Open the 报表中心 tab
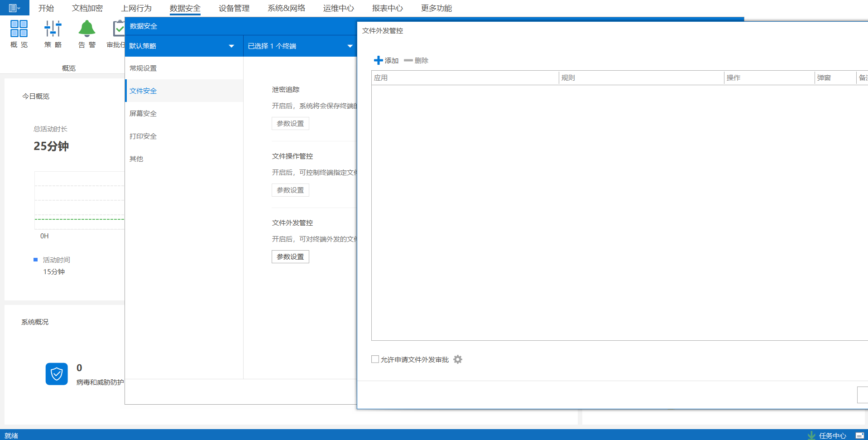Viewport: 868px width, 440px height. [387, 8]
